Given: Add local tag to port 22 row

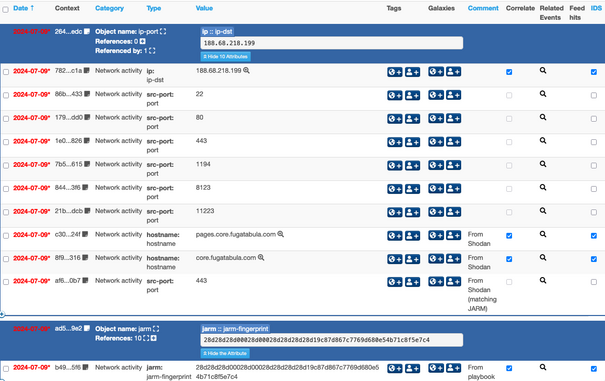Looking at the screenshot, I should (x=412, y=95).
